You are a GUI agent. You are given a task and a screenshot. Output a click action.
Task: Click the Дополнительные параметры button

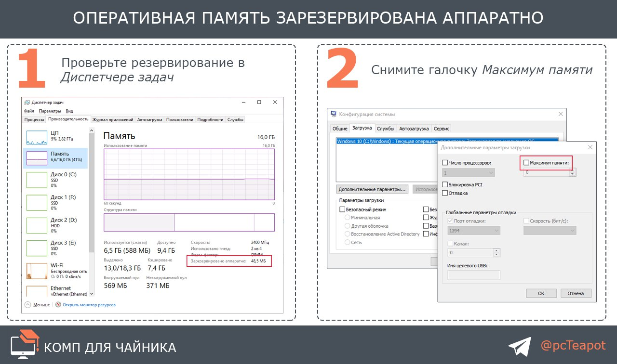pos(373,189)
